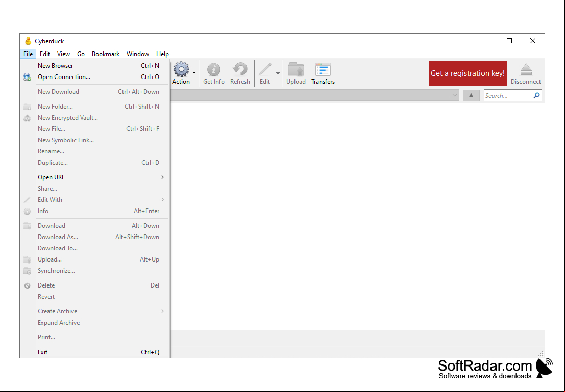Click the Delete prohibition icon
This screenshot has height=392, width=565.
pyautogui.click(x=28, y=286)
